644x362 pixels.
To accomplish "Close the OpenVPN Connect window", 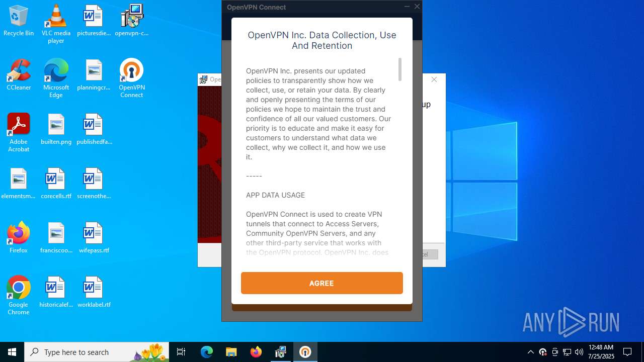I will [x=417, y=7].
